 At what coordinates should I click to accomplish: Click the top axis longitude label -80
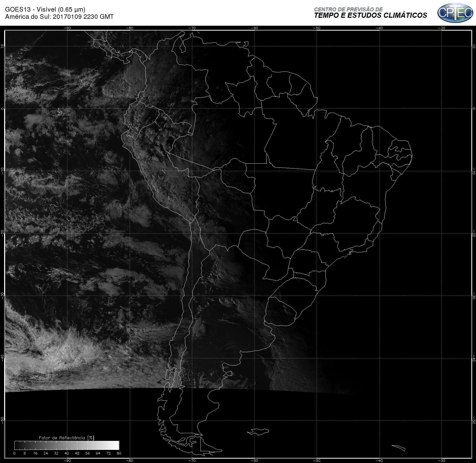click(x=130, y=28)
